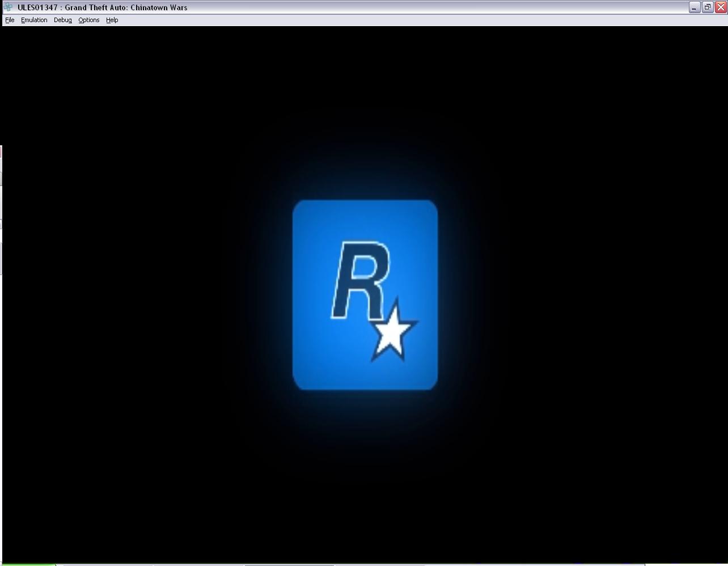
Task: Open the File menu
Action: (x=10, y=20)
